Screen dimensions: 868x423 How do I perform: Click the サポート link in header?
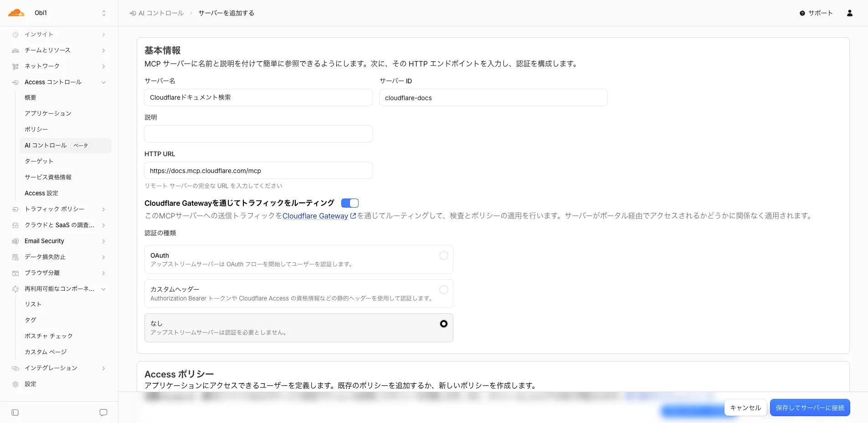(x=821, y=13)
